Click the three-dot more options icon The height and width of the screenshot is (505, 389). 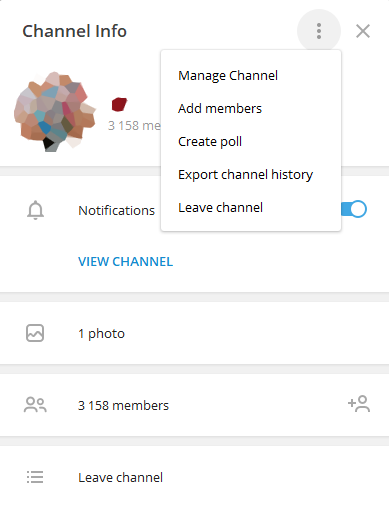pyautogui.click(x=319, y=31)
